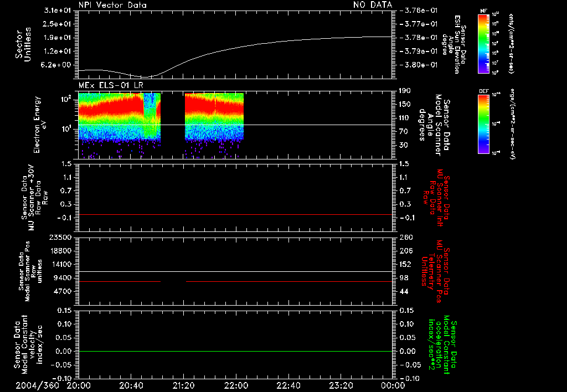Click the '2004/360' date label
Viewport: 567px width, 392px height.
click(x=37, y=385)
